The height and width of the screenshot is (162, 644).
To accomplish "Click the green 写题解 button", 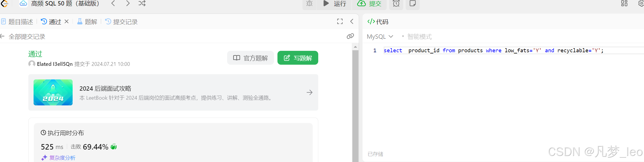I will pyautogui.click(x=298, y=58).
